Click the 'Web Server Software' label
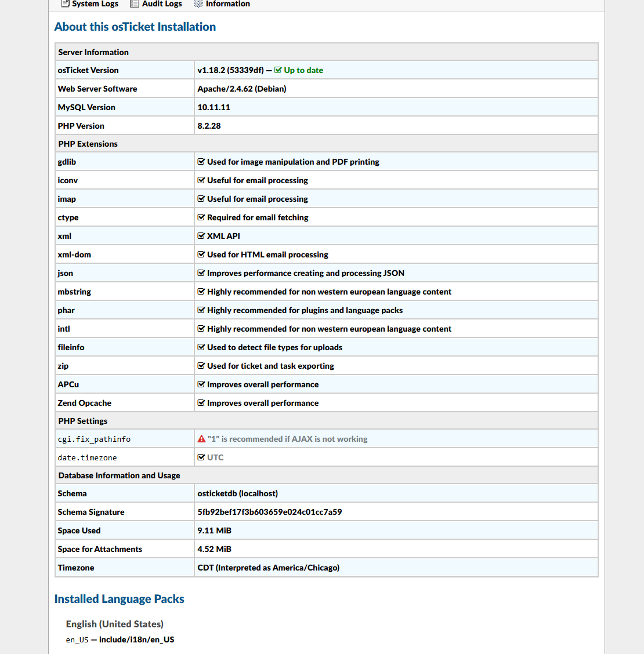This screenshot has height=654, width=644. click(97, 89)
